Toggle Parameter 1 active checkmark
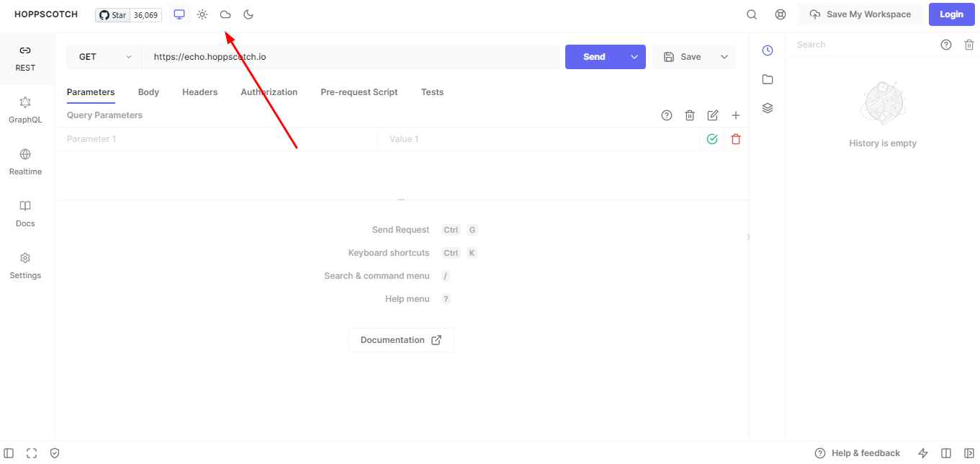The image size is (980, 464). coord(712,139)
